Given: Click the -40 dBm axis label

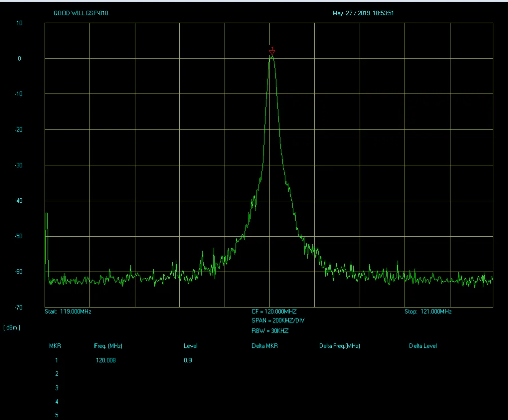Looking at the screenshot, I should (x=19, y=201).
